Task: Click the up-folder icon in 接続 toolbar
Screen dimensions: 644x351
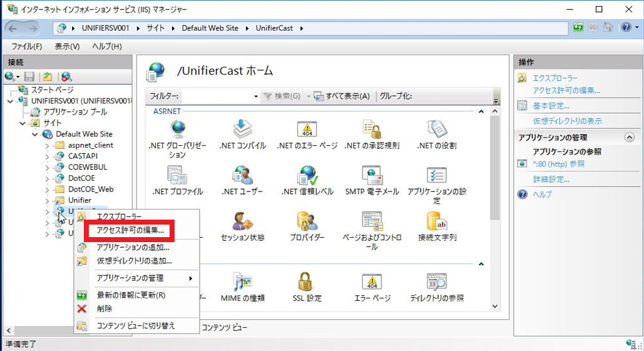Action: tap(48, 76)
